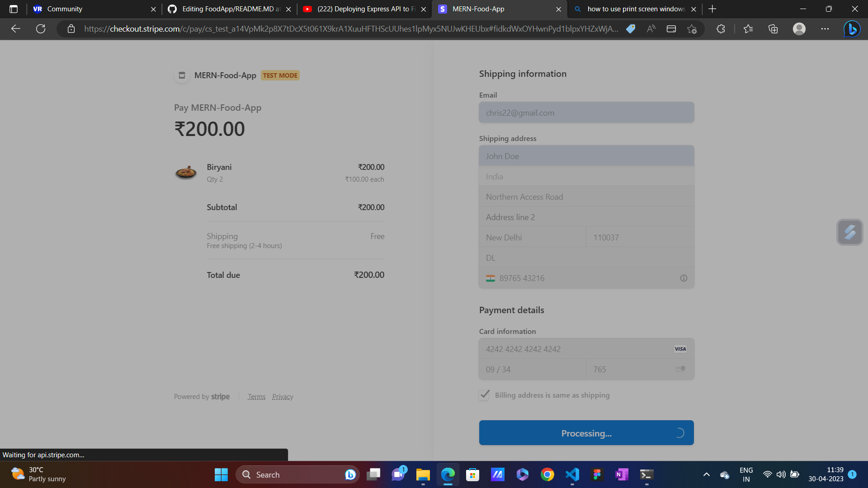868x488 pixels.
Task: Expand the system tray hidden icons chevron
Action: coord(706,474)
